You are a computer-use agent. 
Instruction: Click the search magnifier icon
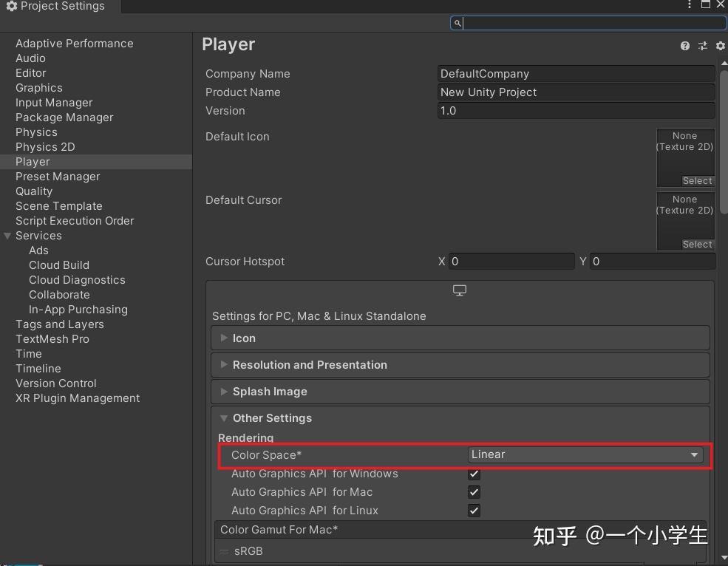pyautogui.click(x=457, y=23)
